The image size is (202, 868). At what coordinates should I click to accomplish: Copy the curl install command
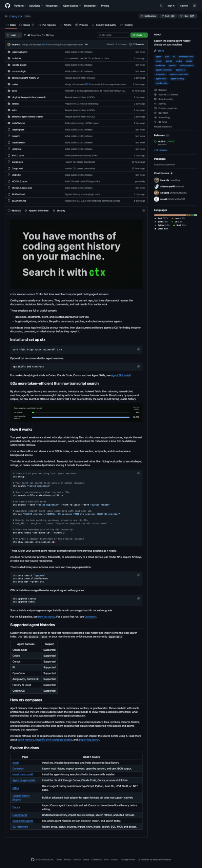[x=139, y=349]
